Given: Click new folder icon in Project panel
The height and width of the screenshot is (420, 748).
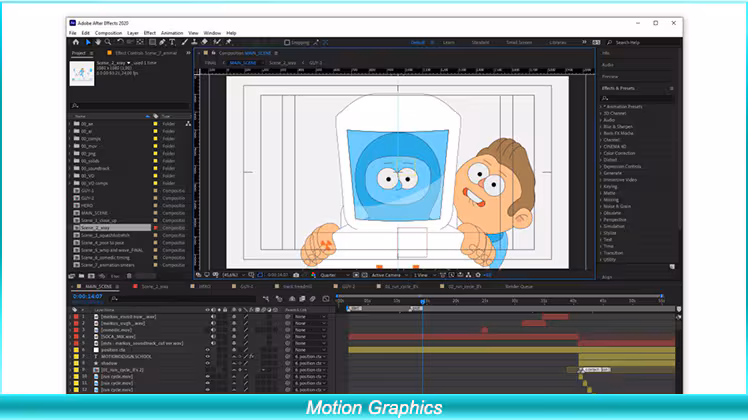Looking at the screenshot, I should click(x=82, y=276).
